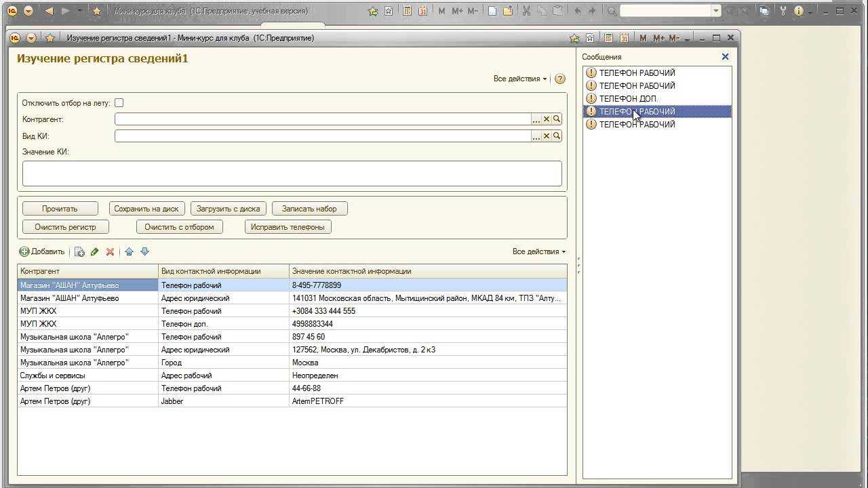Close the Сообщения messages panel
The image size is (868, 488).
coord(725,57)
